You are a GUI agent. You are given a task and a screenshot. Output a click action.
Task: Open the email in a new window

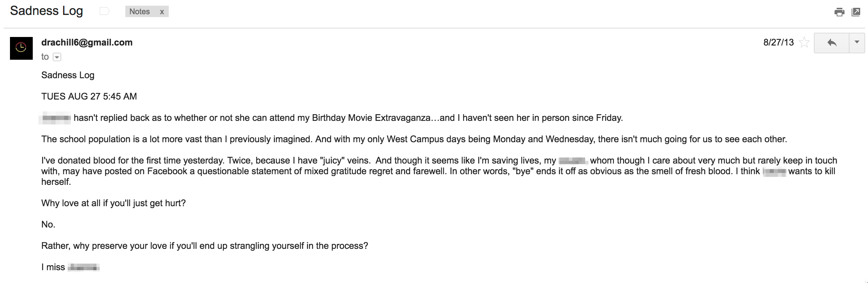pyautogui.click(x=856, y=12)
